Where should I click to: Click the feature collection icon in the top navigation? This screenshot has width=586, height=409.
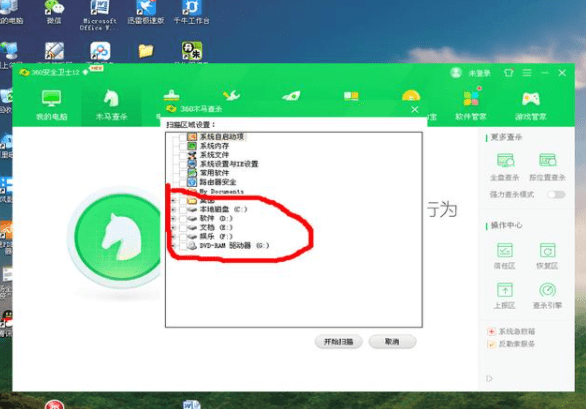click(x=351, y=96)
